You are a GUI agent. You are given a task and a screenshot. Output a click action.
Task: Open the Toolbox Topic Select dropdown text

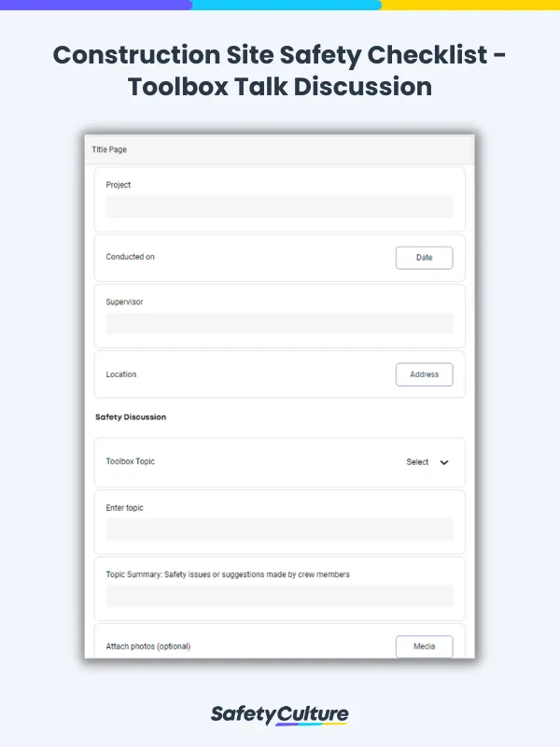(417, 462)
